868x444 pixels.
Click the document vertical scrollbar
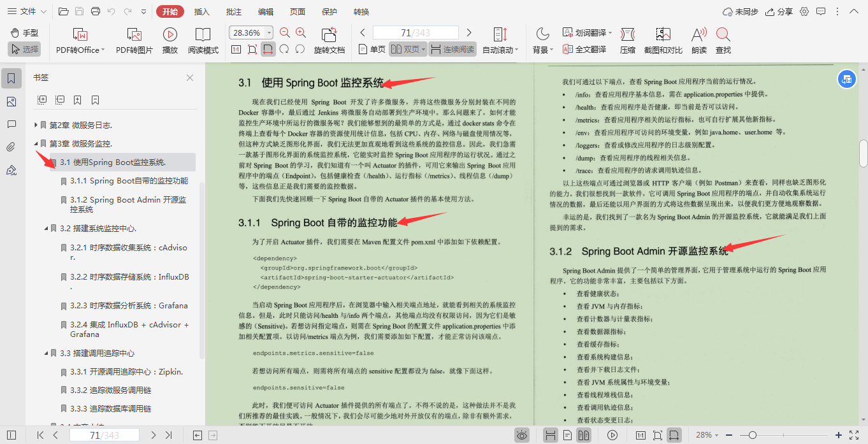point(864,153)
